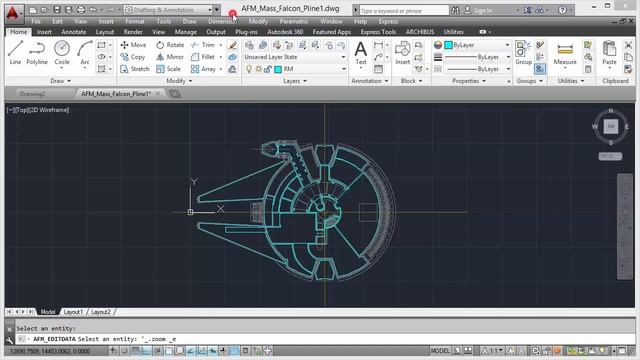Click the Save icon in quick access toolbar
640x360 pixels.
point(57,10)
